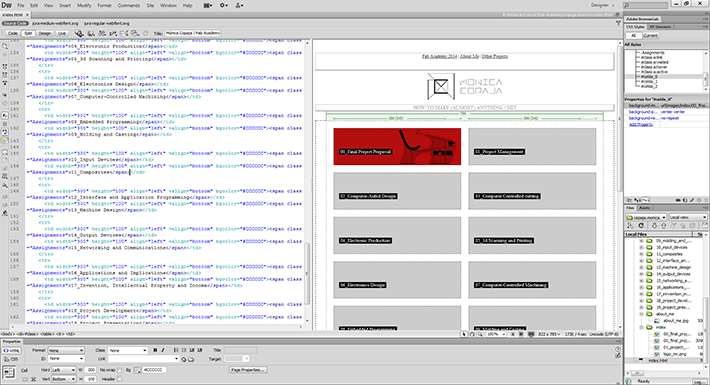Image resolution: width=710 pixels, height=385 pixels.
Task: Select the 00_Final Project Proposal red cell
Action: point(397,146)
